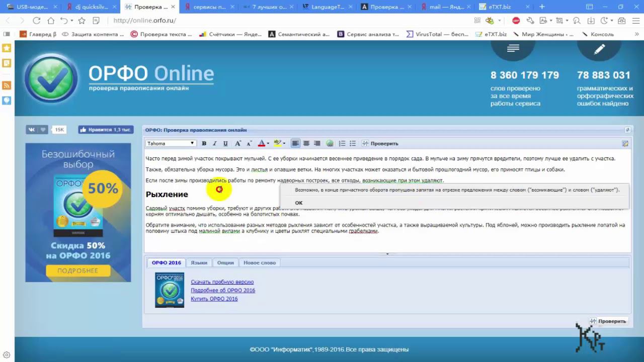Click the yellow star sidebar icon
Screen dimensions: 644x362
click(7, 48)
